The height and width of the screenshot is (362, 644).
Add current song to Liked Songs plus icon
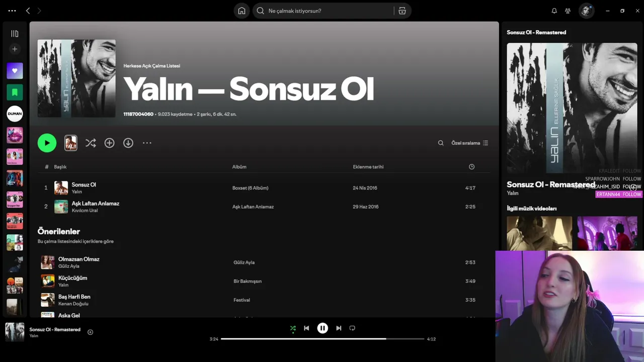click(91, 332)
